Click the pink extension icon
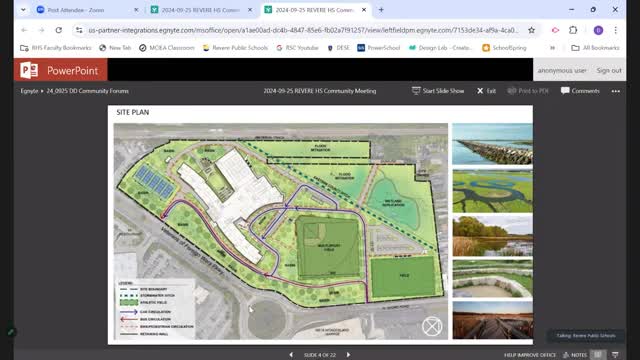Viewport: 640px width, 360px height. (x=555, y=30)
